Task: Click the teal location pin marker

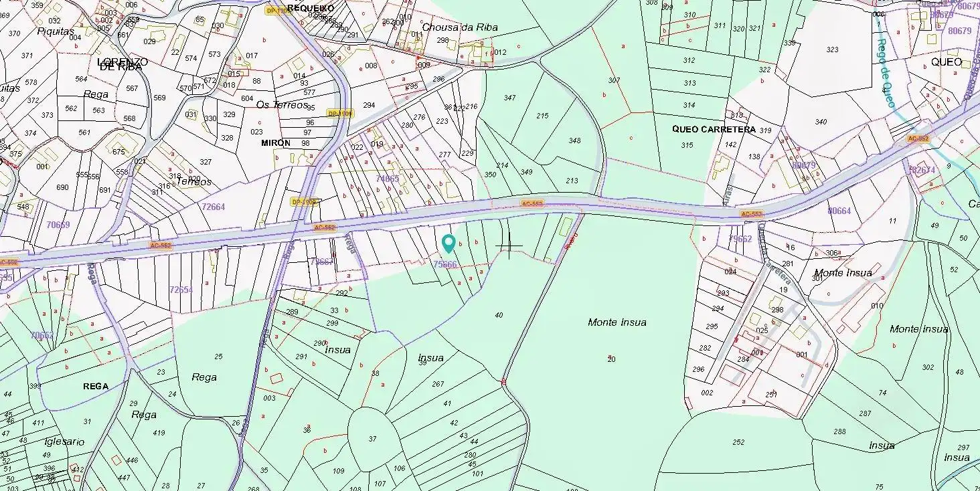Action: [448, 244]
